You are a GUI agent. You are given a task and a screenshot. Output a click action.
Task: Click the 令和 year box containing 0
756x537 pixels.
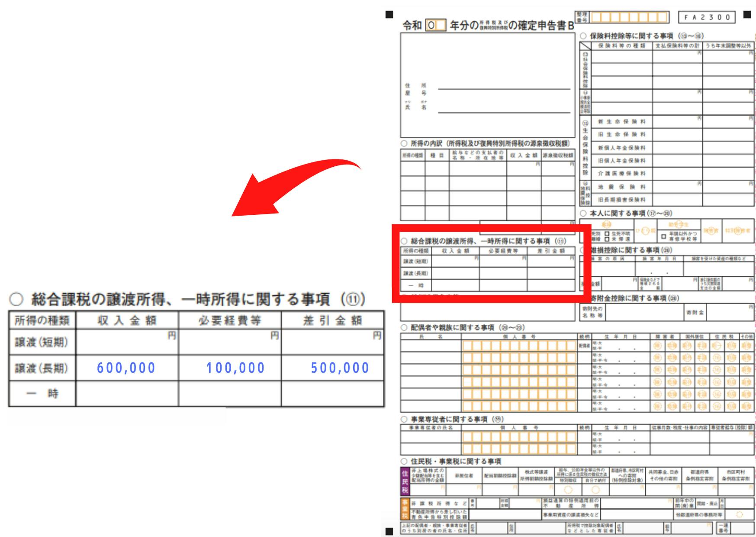point(435,26)
